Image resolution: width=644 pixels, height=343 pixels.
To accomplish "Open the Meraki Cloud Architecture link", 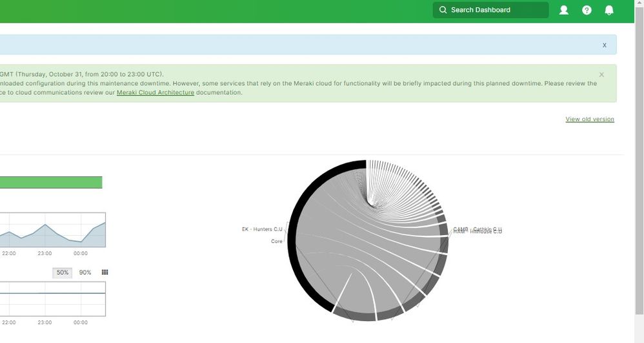I will (x=155, y=93).
